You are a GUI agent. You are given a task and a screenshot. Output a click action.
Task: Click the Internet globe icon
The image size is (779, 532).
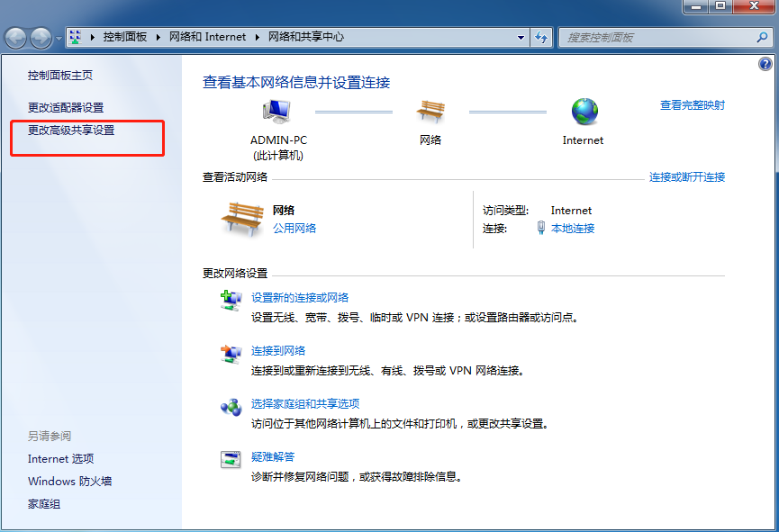(584, 108)
